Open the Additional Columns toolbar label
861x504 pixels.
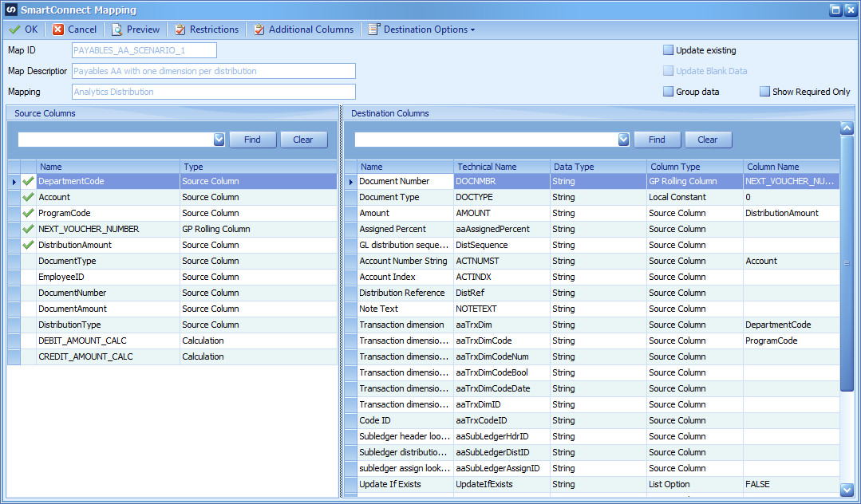(311, 30)
